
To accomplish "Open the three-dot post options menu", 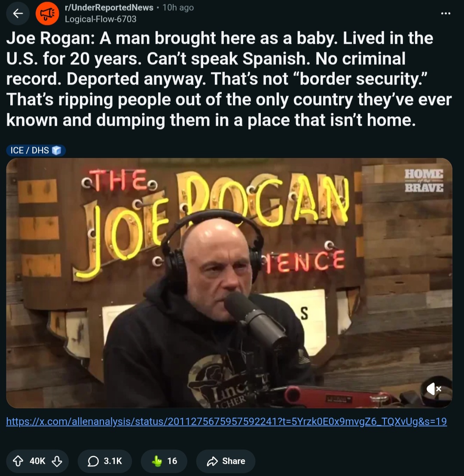I will pyautogui.click(x=446, y=13).
